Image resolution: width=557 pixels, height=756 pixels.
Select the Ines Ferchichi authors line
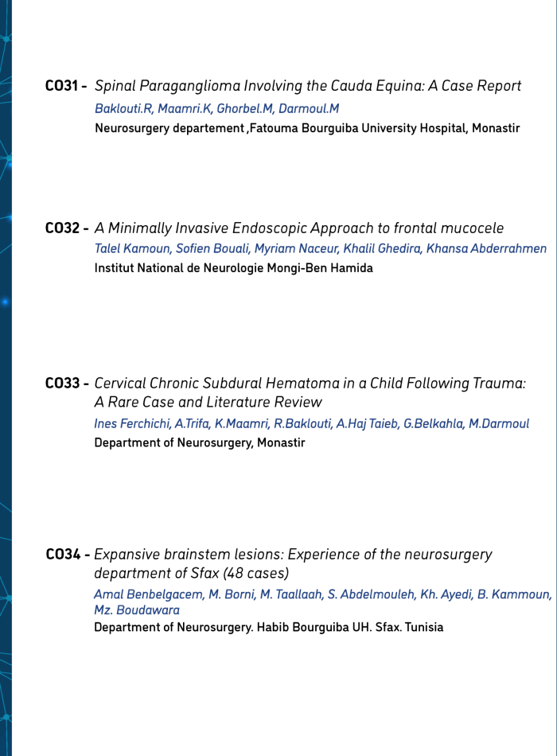[x=311, y=423]
